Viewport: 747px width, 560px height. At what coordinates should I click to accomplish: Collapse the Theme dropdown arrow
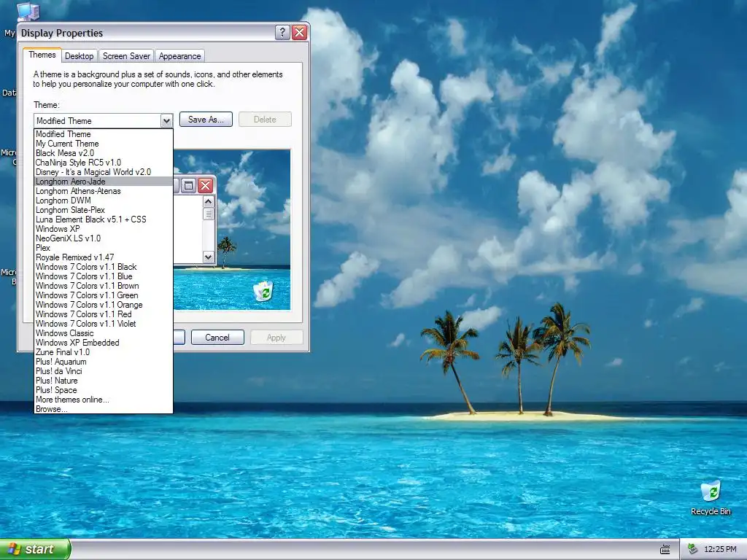[166, 121]
